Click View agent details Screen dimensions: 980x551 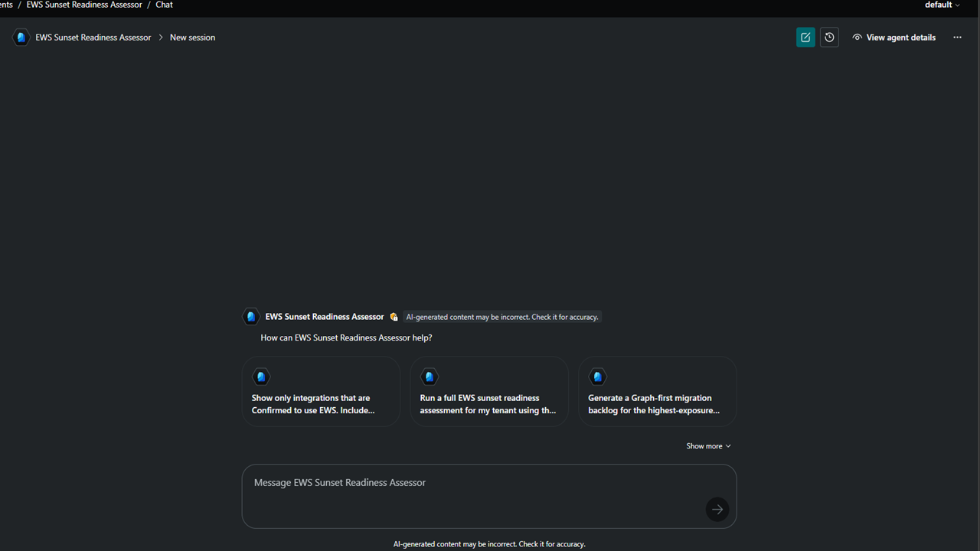coord(900,37)
